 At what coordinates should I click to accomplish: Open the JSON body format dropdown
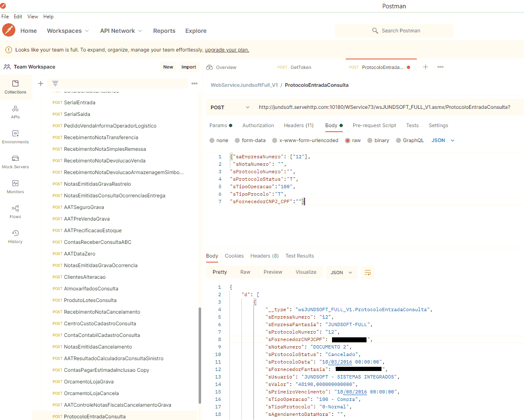(443, 140)
